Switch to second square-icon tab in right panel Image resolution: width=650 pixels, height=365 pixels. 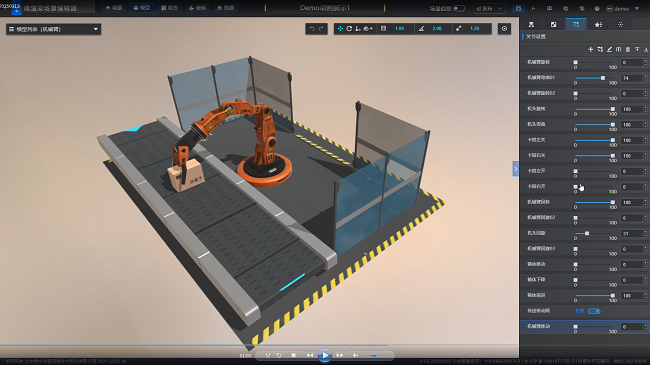pos(553,24)
